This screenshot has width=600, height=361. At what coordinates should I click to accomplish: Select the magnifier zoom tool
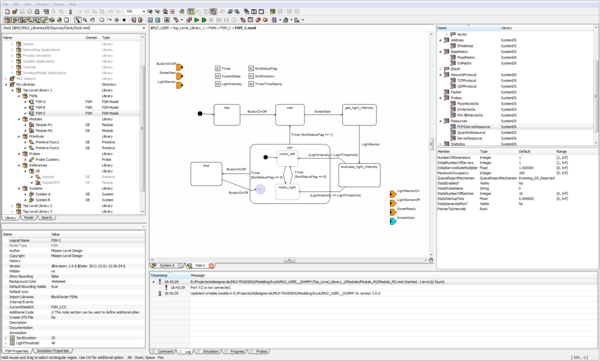[85, 20]
